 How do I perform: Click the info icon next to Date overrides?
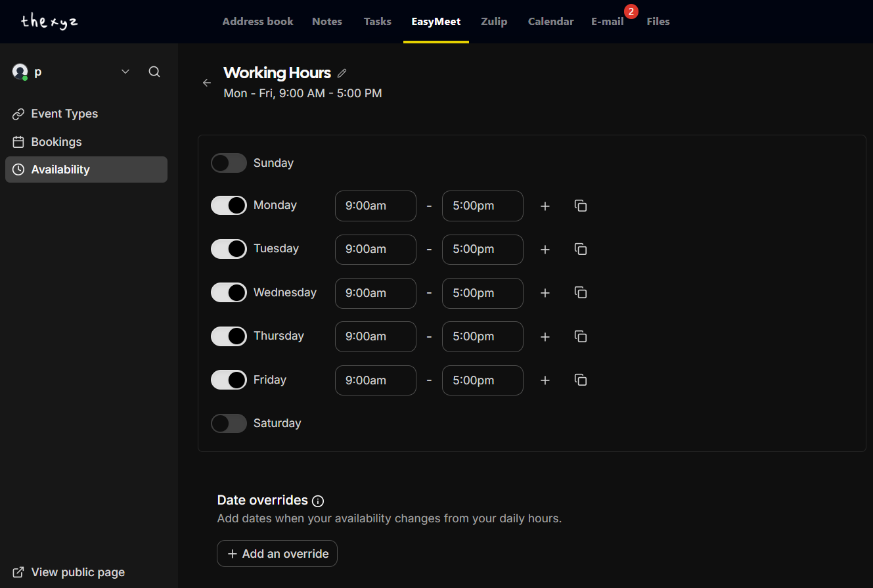pyautogui.click(x=318, y=501)
